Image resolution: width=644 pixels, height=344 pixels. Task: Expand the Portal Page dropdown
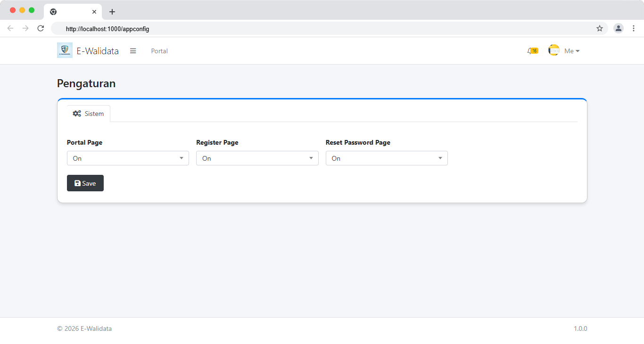(128, 158)
